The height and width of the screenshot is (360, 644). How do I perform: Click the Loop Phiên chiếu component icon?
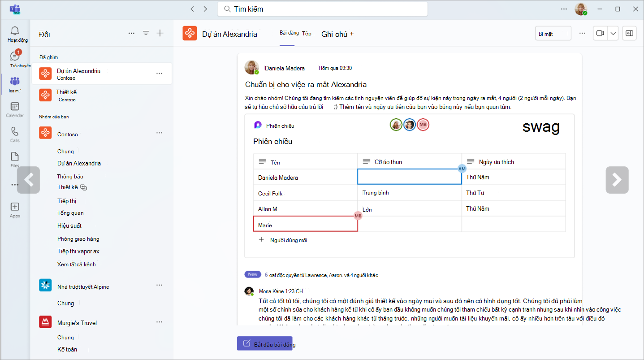pyautogui.click(x=258, y=126)
